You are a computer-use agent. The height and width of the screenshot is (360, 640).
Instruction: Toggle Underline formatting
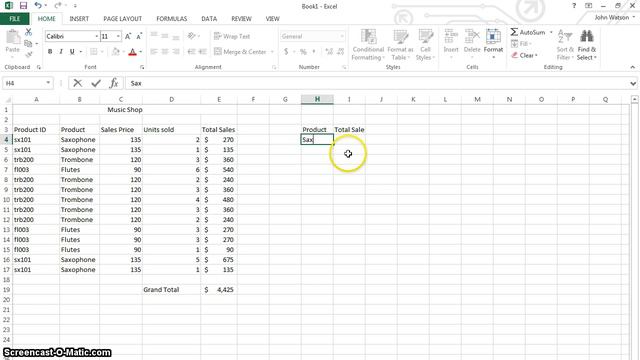[72, 52]
